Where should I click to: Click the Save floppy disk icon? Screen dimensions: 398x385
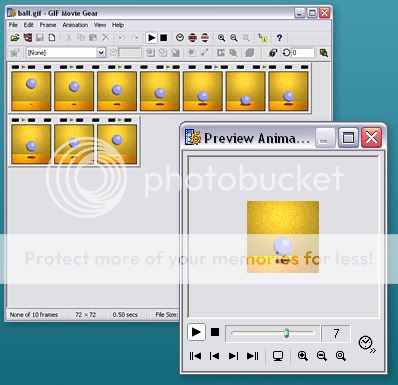[40, 38]
